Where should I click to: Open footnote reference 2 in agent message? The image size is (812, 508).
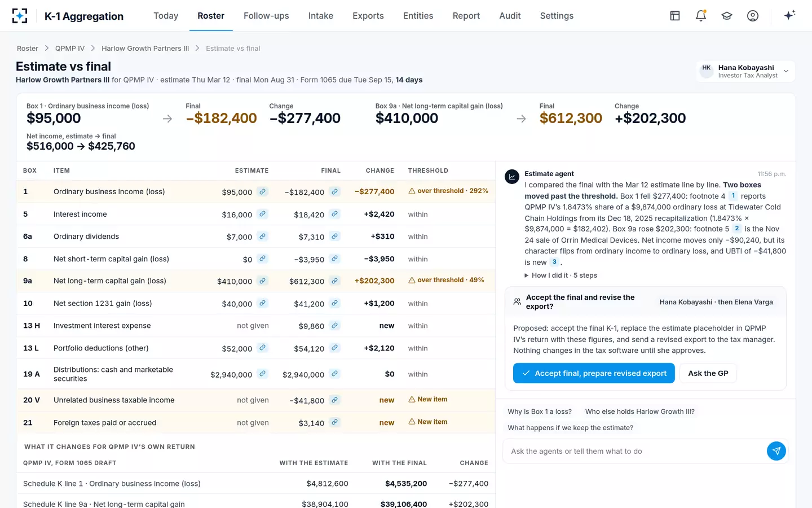[x=736, y=229]
